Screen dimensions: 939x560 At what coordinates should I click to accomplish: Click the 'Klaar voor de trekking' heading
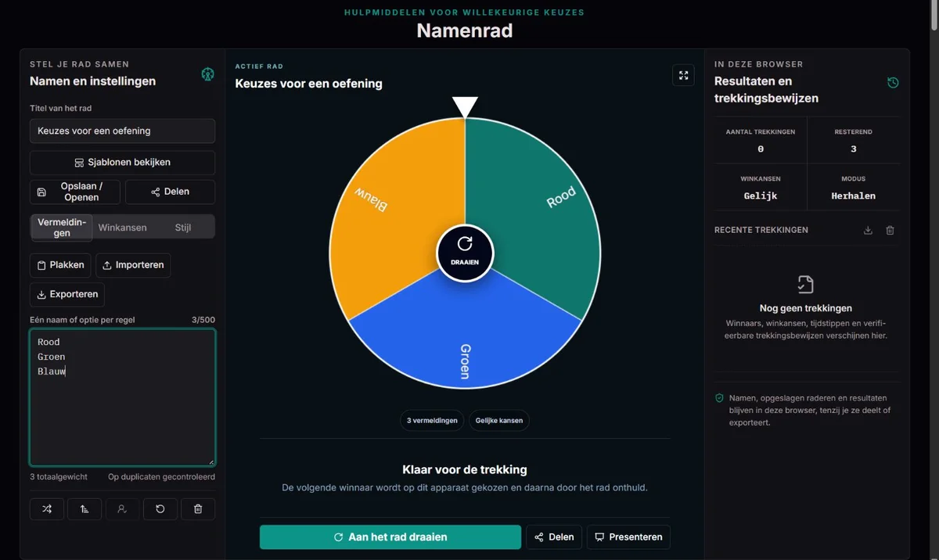(x=465, y=470)
